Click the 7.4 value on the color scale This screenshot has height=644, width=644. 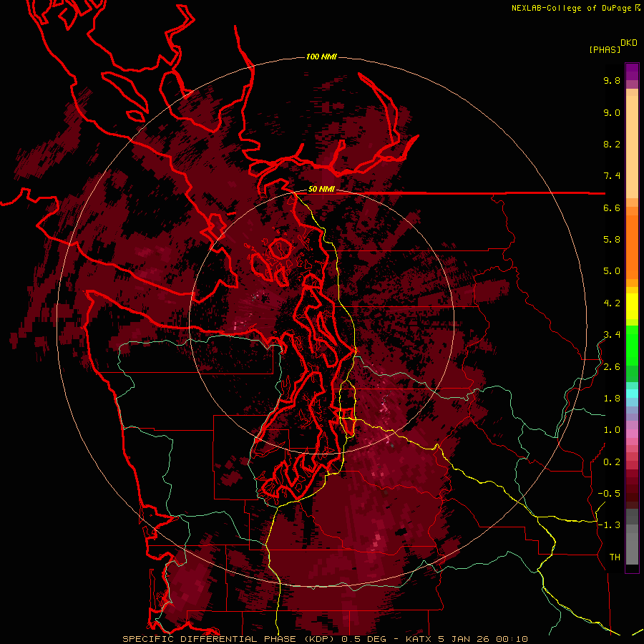[612, 176]
